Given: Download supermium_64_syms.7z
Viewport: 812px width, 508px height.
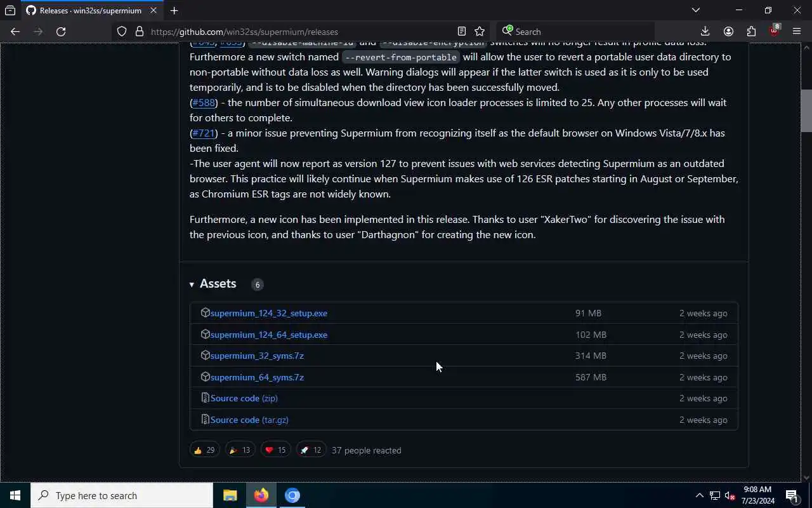Looking at the screenshot, I should 257,377.
